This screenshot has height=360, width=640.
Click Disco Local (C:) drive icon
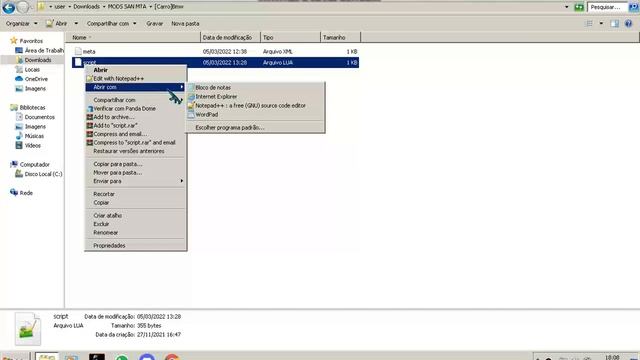(x=19, y=174)
